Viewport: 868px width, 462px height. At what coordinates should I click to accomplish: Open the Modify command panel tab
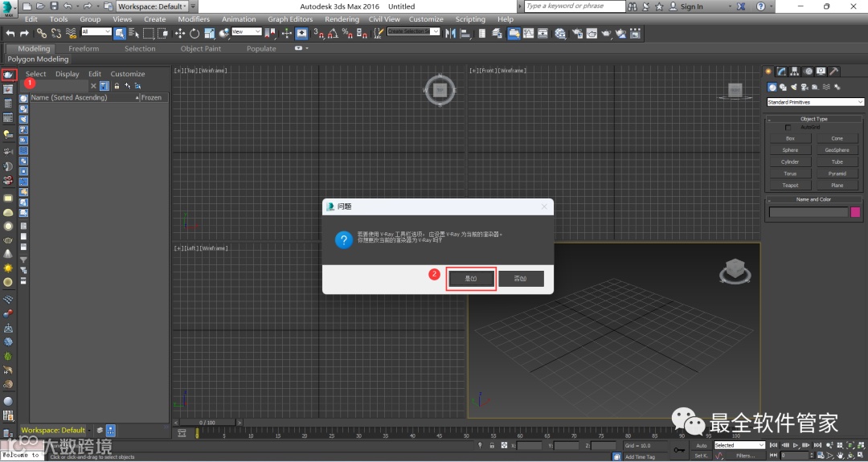click(781, 72)
